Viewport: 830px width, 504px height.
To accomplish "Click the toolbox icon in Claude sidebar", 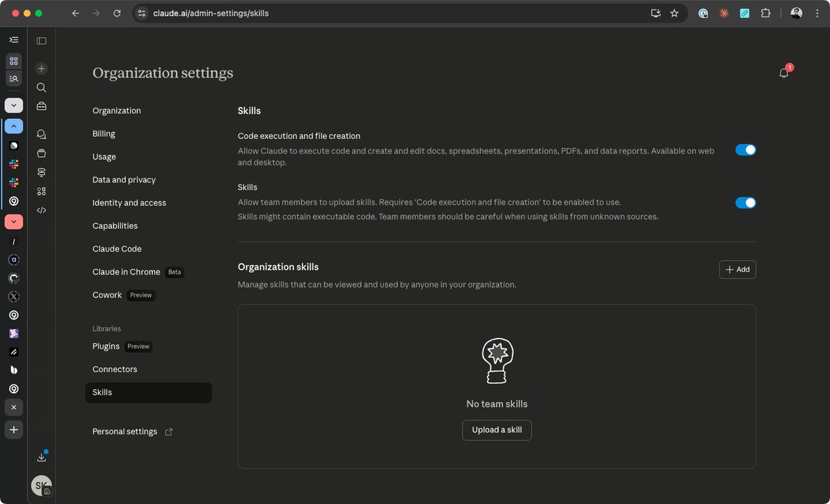I will 41,106.
